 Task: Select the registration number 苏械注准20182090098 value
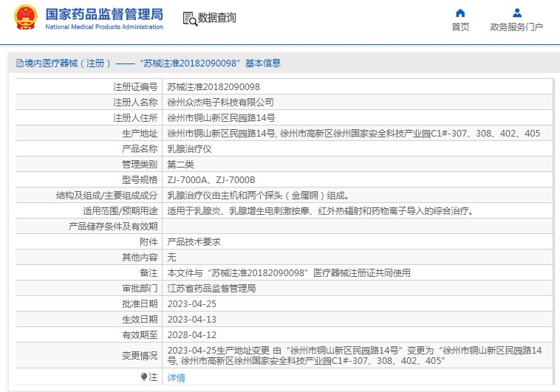coord(214,87)
